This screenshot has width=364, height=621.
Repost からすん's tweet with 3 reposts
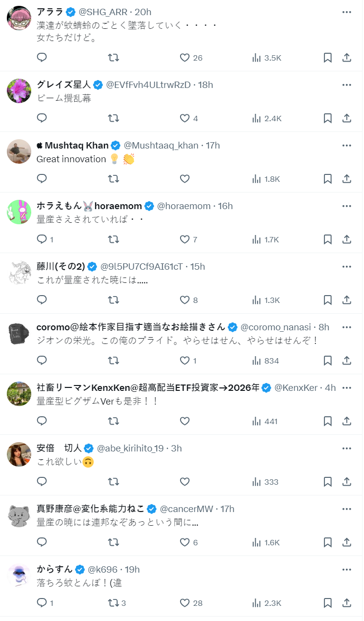pos(113,603)
